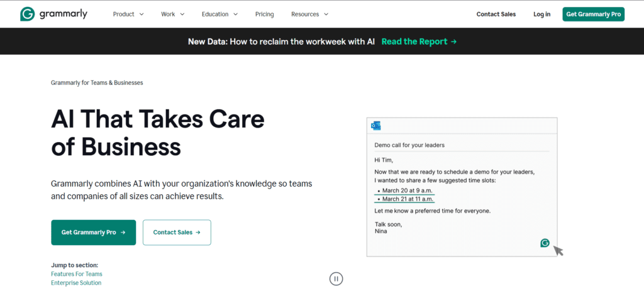
Task: Go to the Pricing page
Action: [x=265, y=14]
